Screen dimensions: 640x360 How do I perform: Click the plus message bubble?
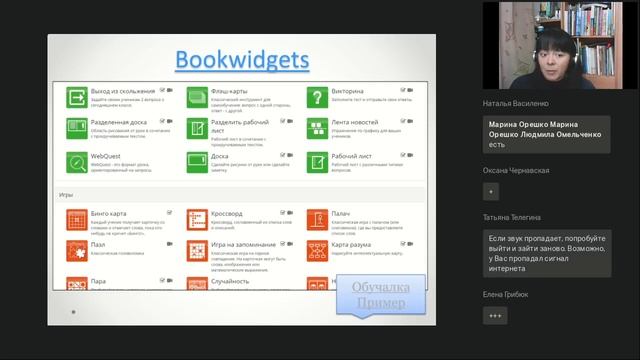(x=491, y=192)
